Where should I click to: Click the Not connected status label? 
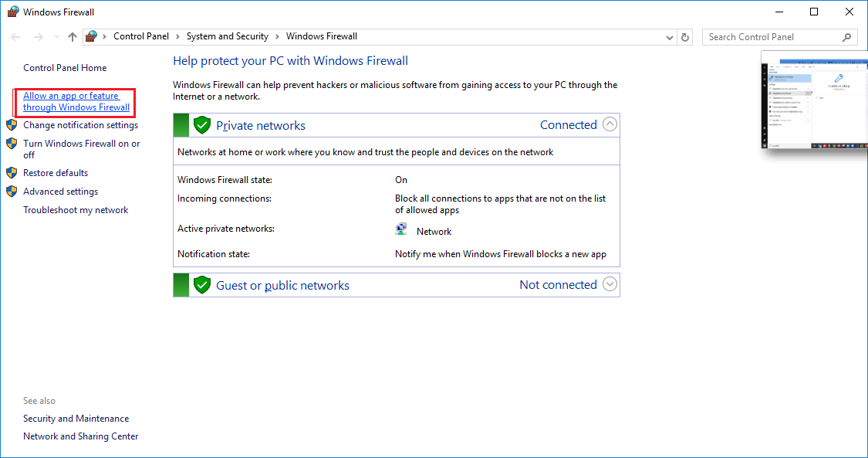pos(558,285)
